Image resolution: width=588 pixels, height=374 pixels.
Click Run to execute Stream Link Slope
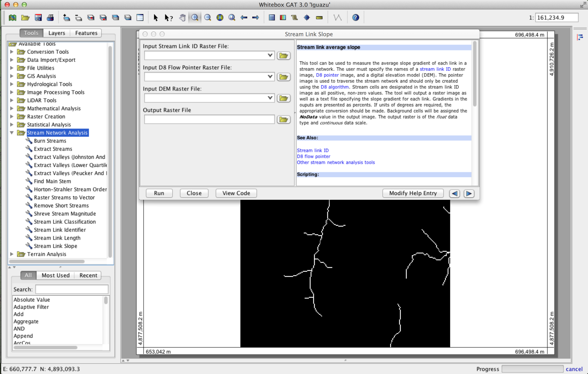(x=158, y=193)
